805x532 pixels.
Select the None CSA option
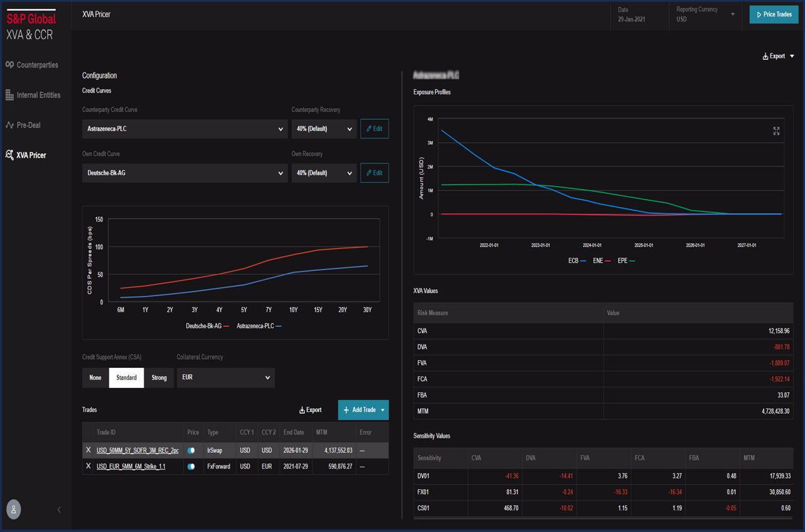pos(95,378)
